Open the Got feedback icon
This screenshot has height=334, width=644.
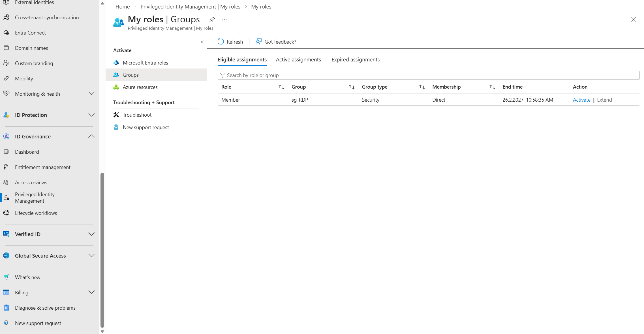(x=258, y=42)
